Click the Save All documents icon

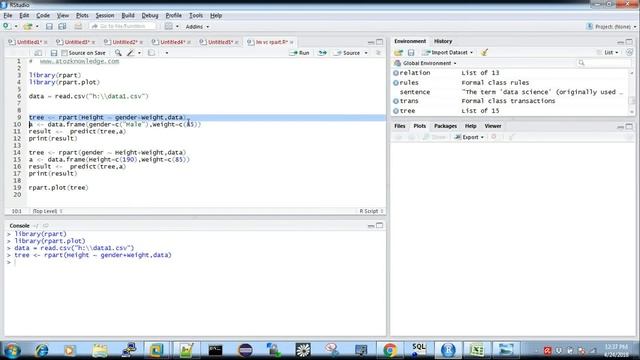point(62,27)
